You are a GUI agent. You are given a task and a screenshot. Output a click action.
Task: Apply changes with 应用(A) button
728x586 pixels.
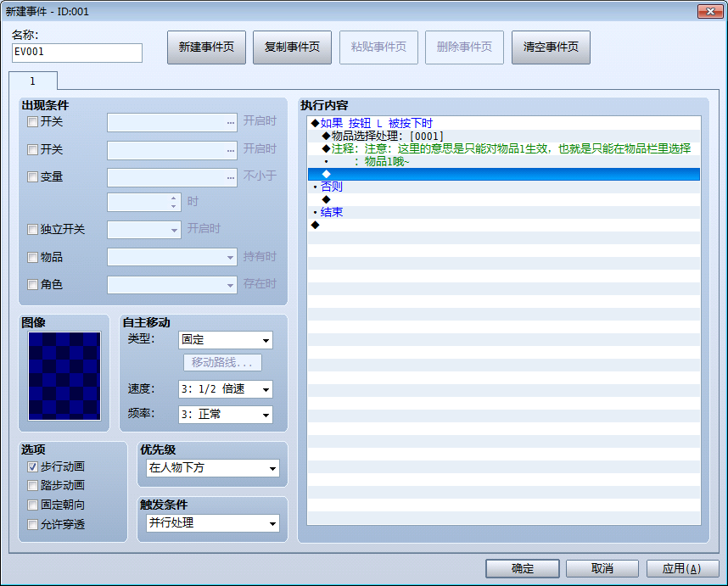[682, 568]
